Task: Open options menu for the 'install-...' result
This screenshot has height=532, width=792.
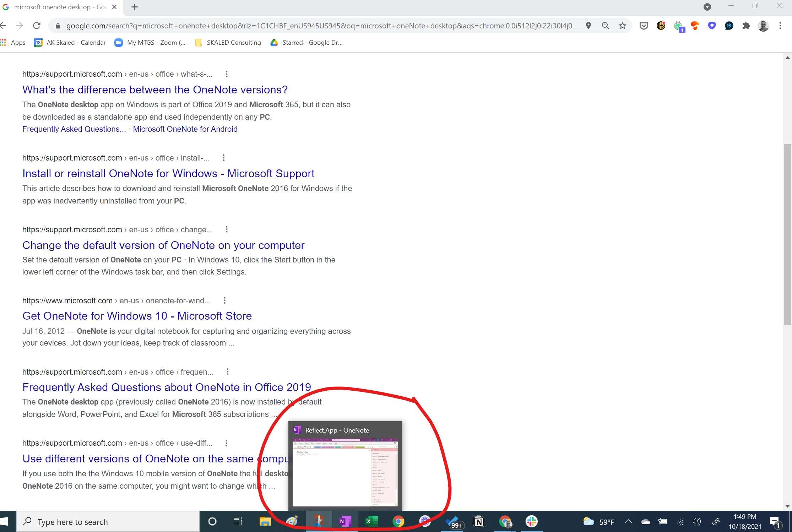Action: (223, 158)
